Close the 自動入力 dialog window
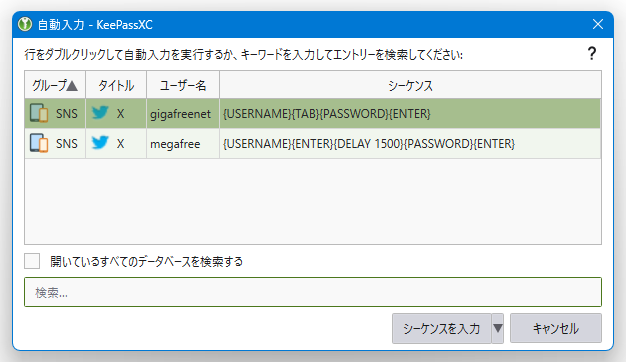626x362 pixels. click(598, 24)
